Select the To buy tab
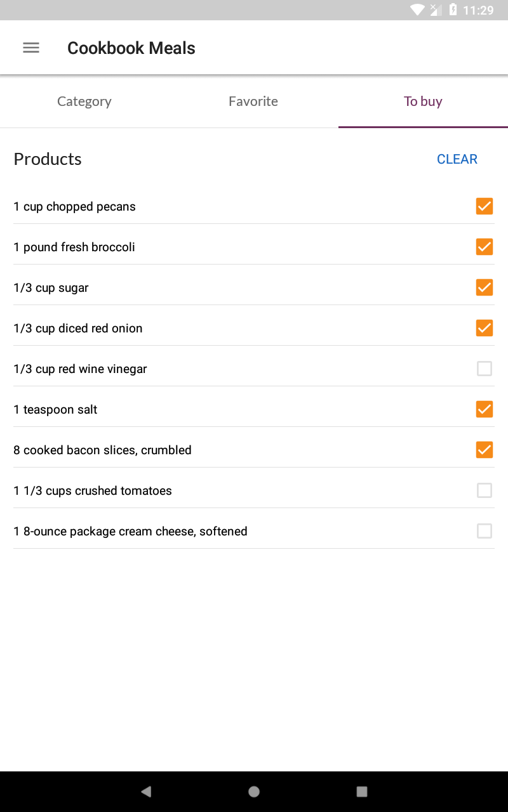 click(423, 101)
